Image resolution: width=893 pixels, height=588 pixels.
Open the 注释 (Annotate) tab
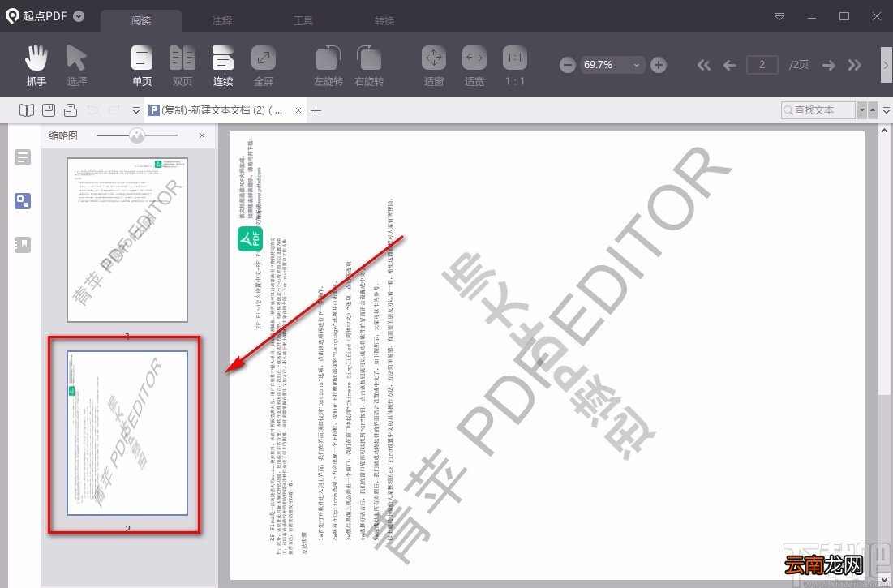click(x=222, y=21)
